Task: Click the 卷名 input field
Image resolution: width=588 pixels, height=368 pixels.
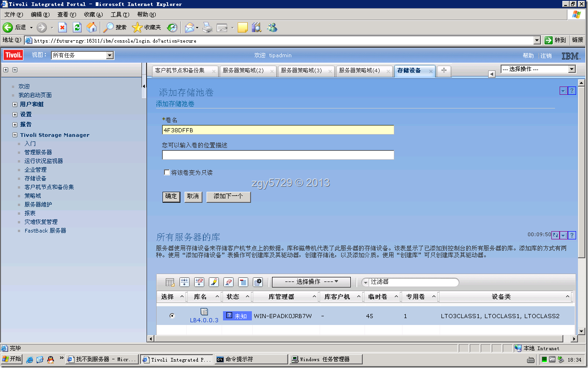Action: pyautogui.click(x=278, y=130)
